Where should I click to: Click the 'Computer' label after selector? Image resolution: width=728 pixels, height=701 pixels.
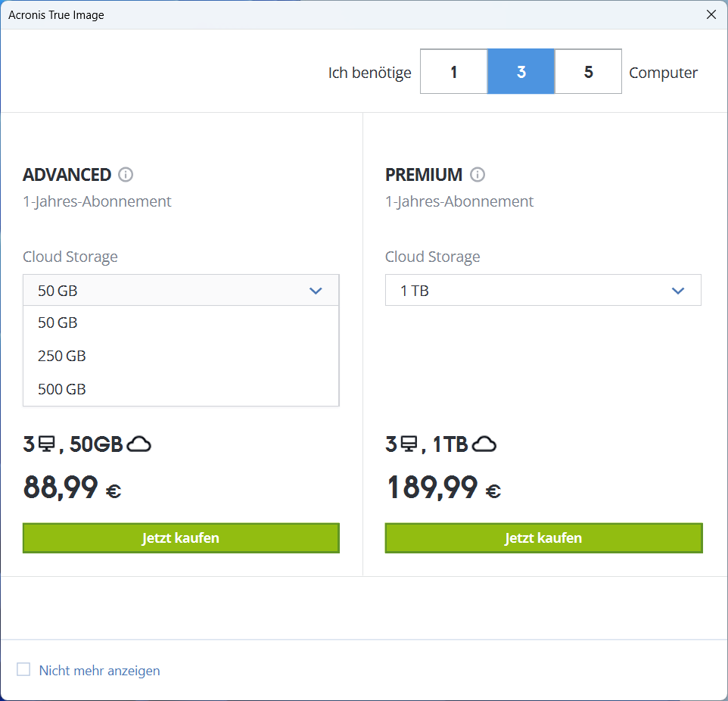coord(663,73)
